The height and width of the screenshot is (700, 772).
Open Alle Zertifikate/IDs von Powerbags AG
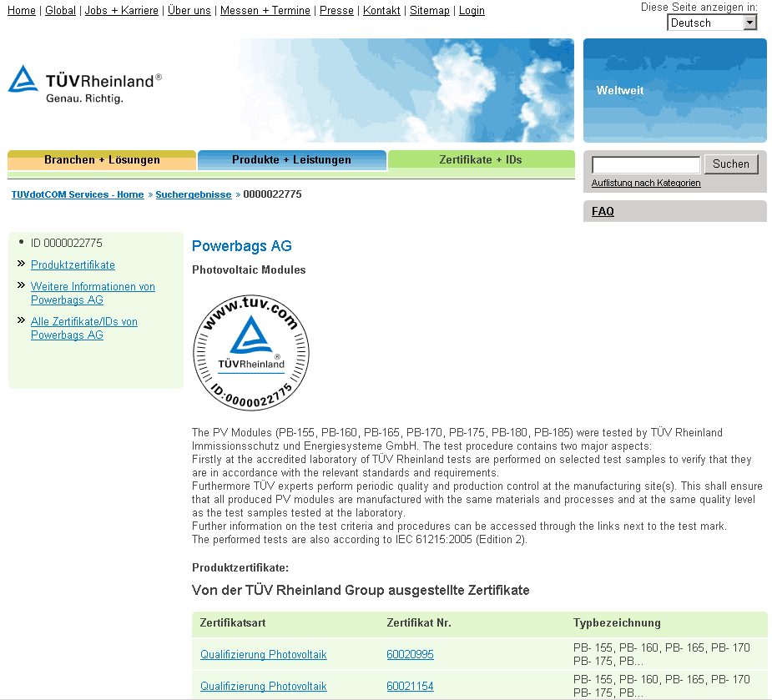point(84,328)
